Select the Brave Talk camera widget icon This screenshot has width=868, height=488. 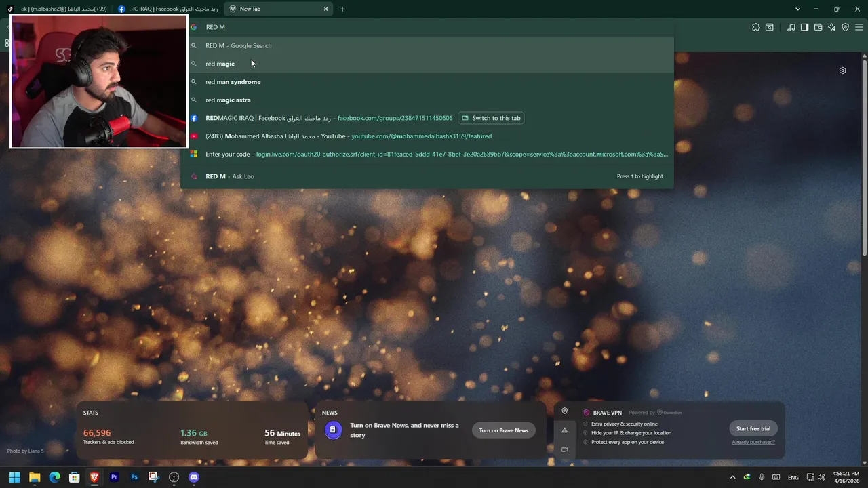point(564,449)
